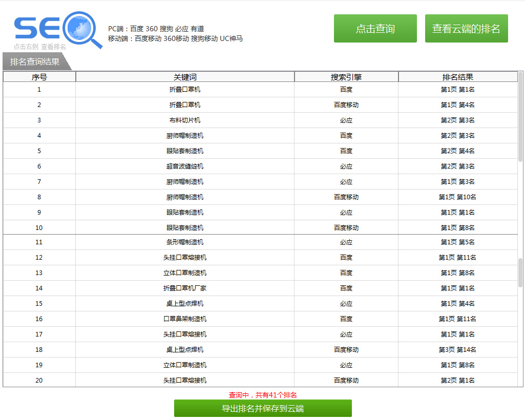The height and width of the screenshot is (420, 525).
Task: Click the PC端 search engines text line
Action: pyautogui.click(x=156, y=29)
